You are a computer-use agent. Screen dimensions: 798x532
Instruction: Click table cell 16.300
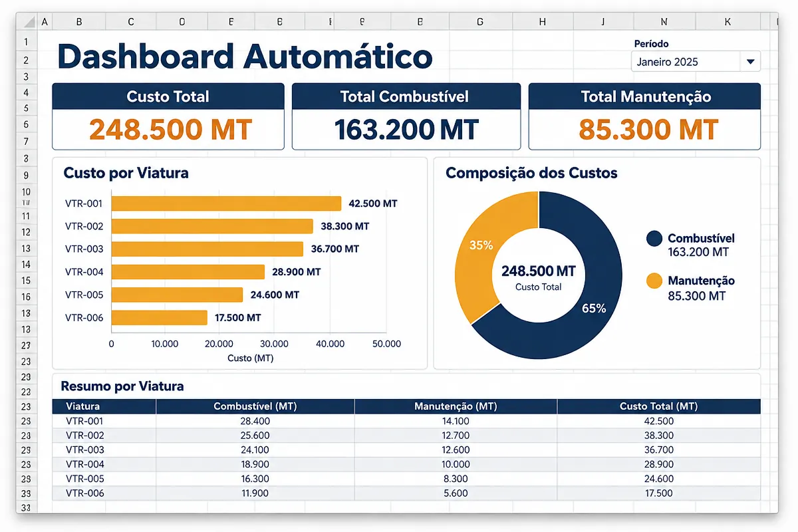[x=256, y=479]
